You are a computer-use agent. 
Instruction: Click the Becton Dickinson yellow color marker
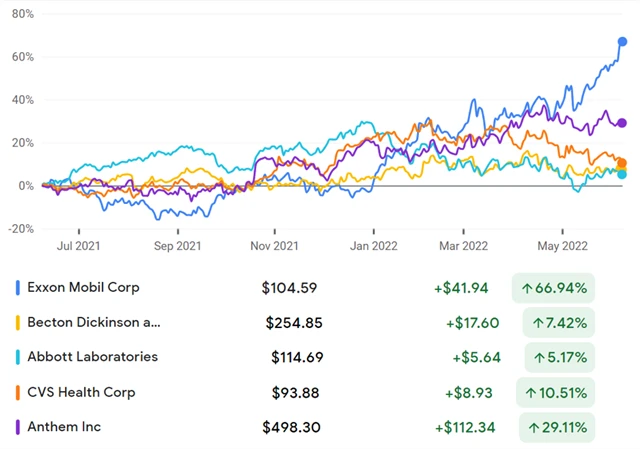[19, 323]
